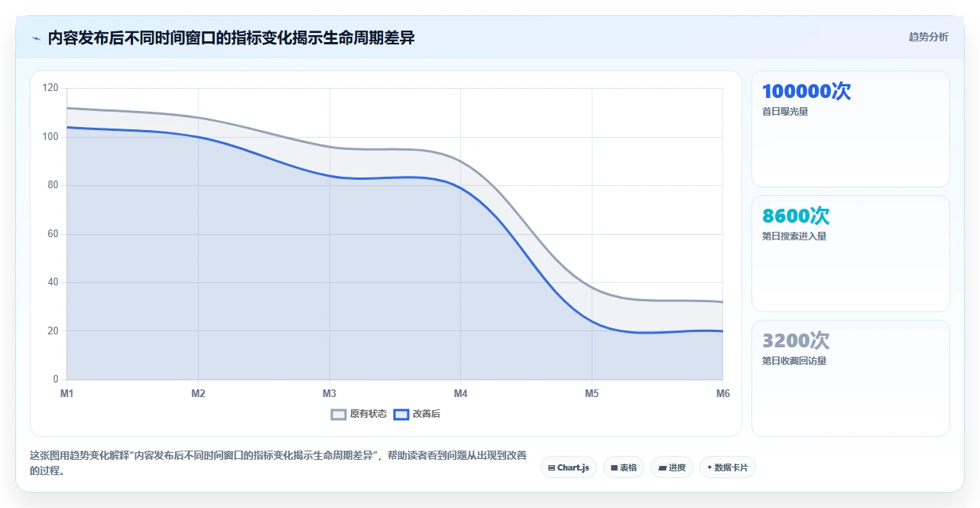Click the 8600次 value
The image size is (980, 508).
click(x=796, y=217)
